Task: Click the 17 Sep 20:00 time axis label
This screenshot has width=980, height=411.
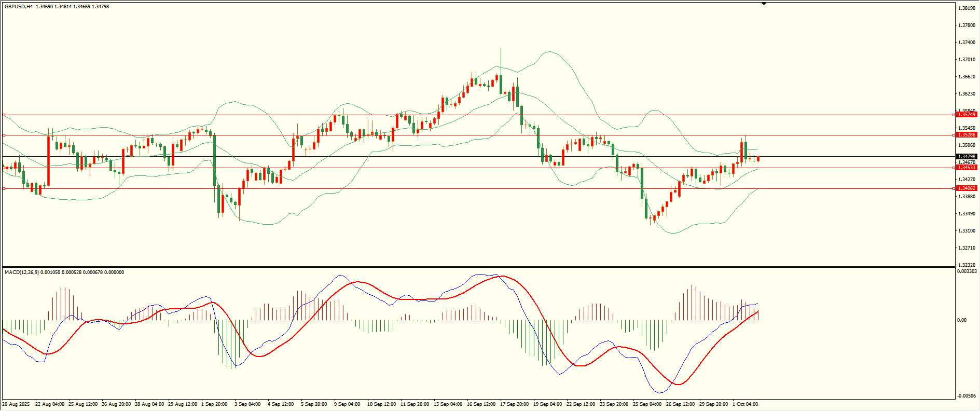Action: (514, 404)
